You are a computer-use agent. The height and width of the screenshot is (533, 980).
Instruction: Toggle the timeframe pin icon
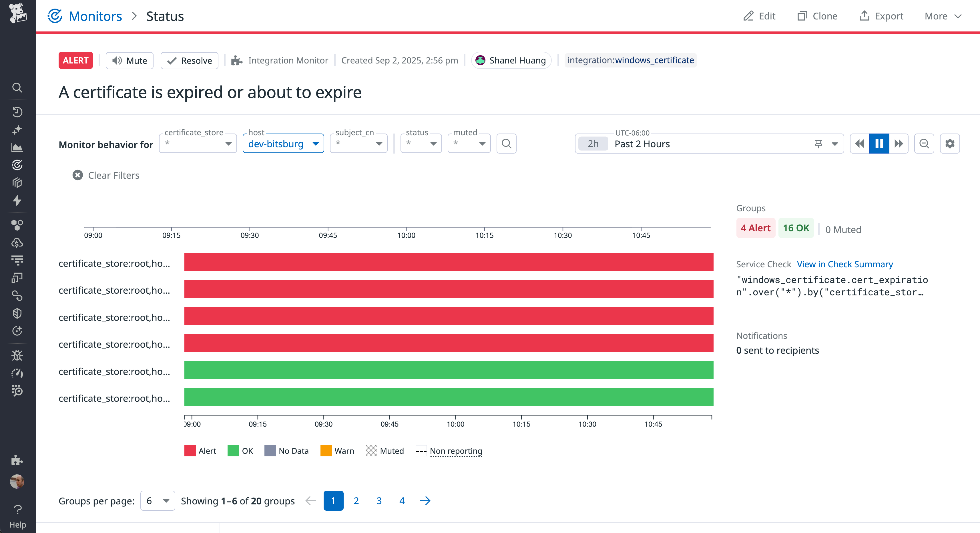[x=818, y=144]
